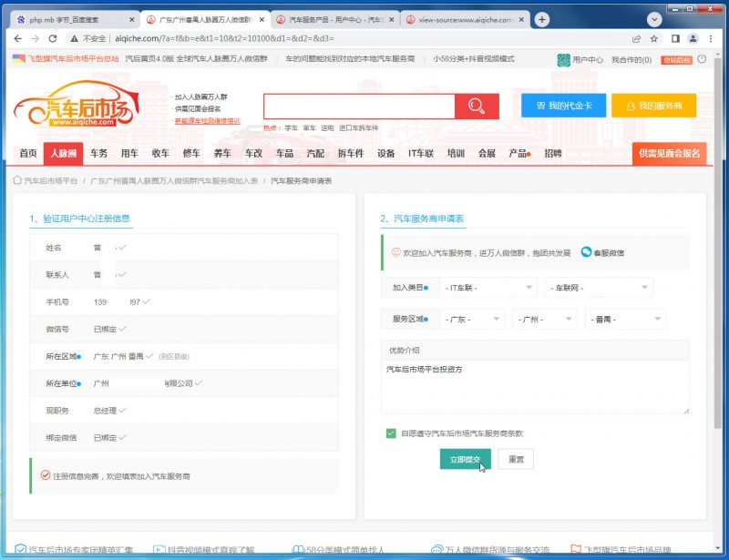This screenshot has height=560, width=729.
Task: Select 人脉圈 navigation item
Action: tap(63, 153)
